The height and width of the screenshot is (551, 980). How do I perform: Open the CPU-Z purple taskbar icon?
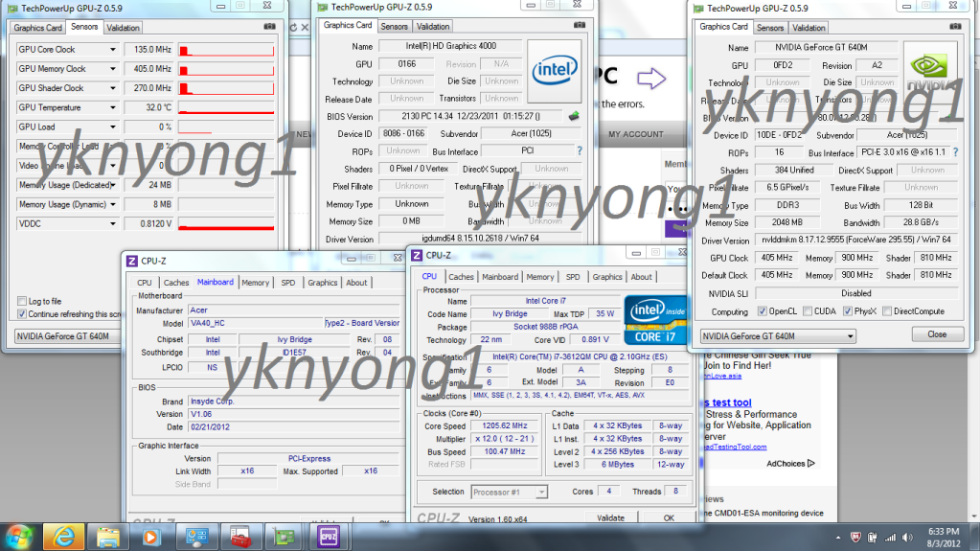pos(329,538)
